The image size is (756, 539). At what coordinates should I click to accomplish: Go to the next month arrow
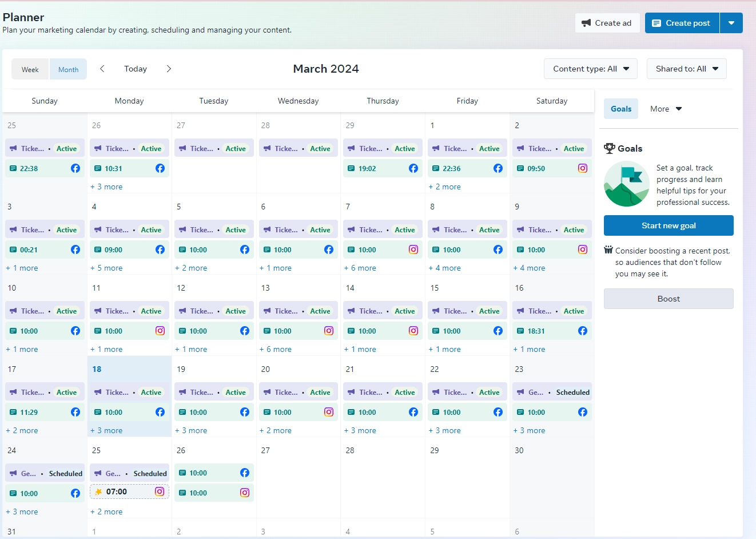169,69
